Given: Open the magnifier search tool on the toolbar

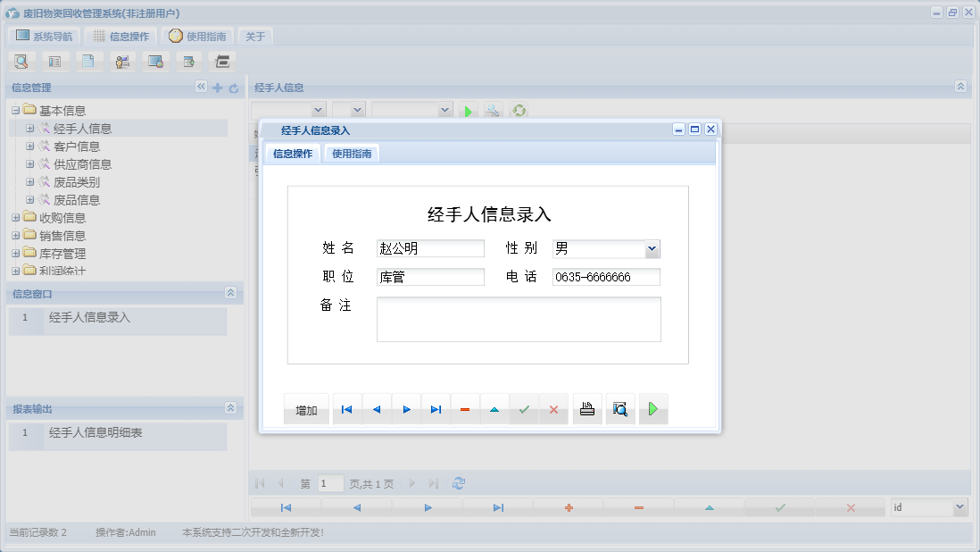Looking at the screenshot, I should 21,61.
